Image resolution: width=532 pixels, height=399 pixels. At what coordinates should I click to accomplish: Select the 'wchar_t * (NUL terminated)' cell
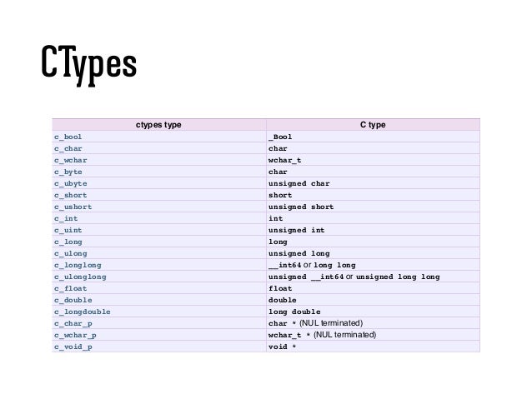click(373, 335)
